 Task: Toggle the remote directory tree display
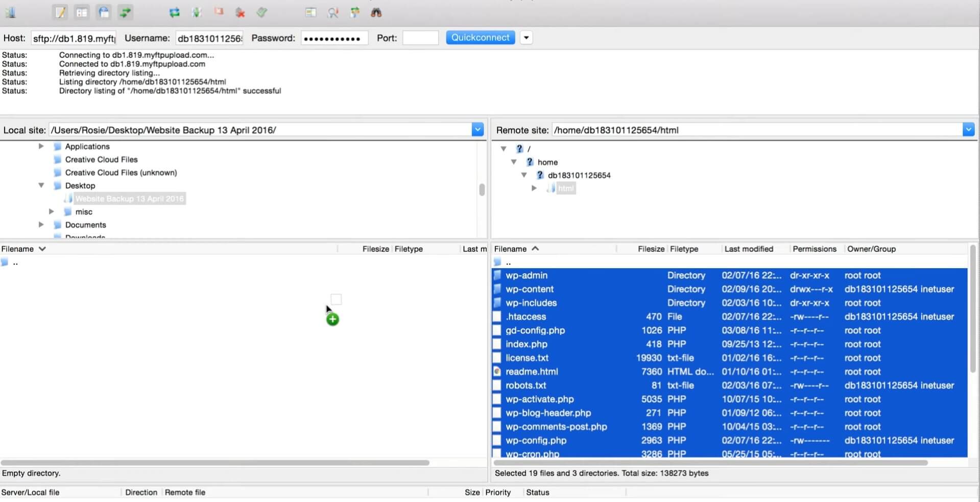(104, 12)
